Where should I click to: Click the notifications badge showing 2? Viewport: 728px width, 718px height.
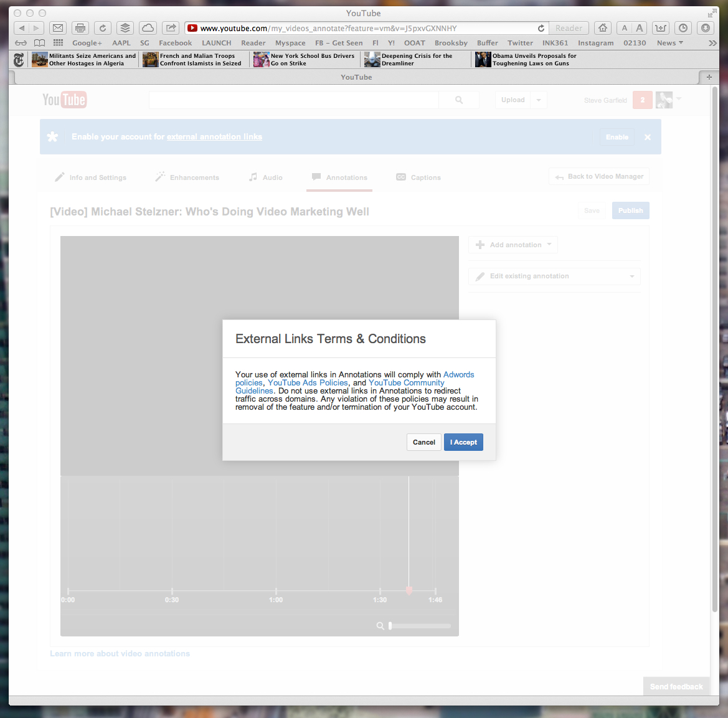(643, 100)
